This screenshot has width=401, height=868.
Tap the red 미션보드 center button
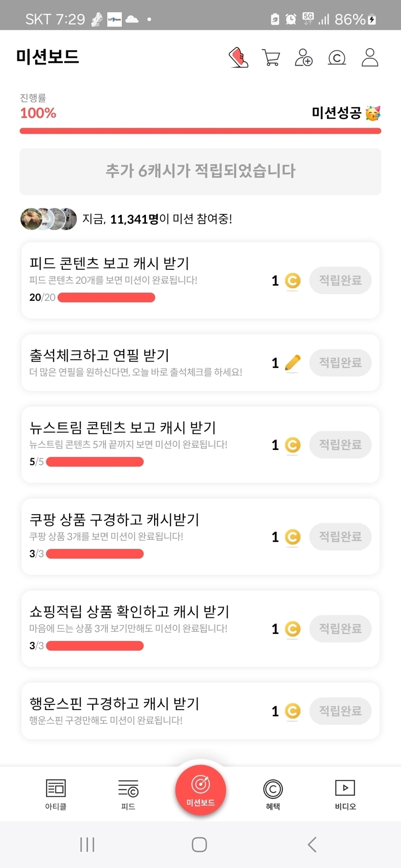click(x=200, y=790)
